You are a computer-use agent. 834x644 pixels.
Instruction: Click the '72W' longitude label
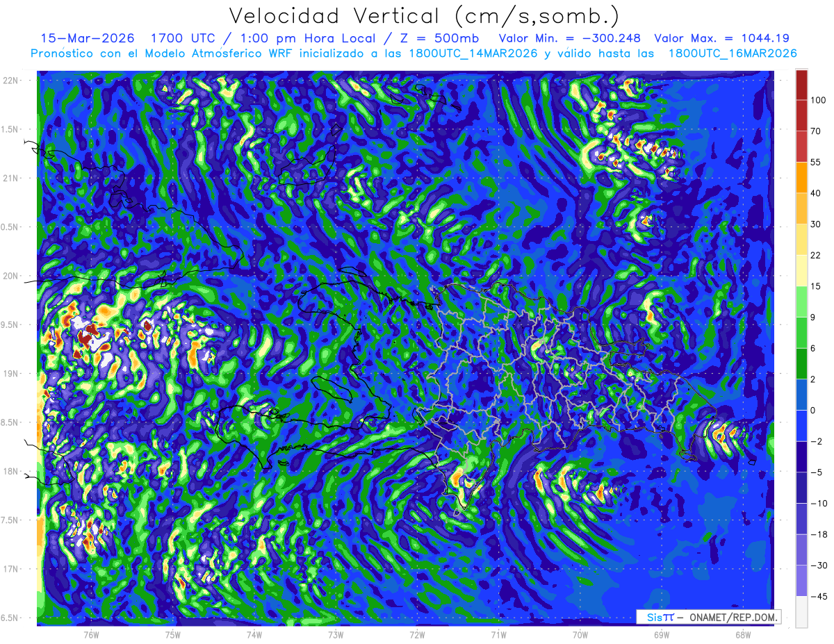coord(417,635)
